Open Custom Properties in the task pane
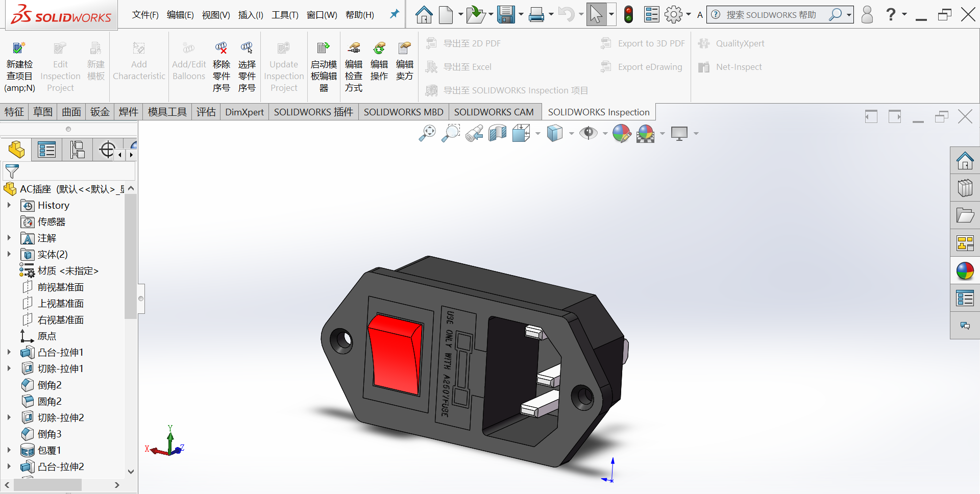This screenshot has height=494, width=980. [965, 299]
